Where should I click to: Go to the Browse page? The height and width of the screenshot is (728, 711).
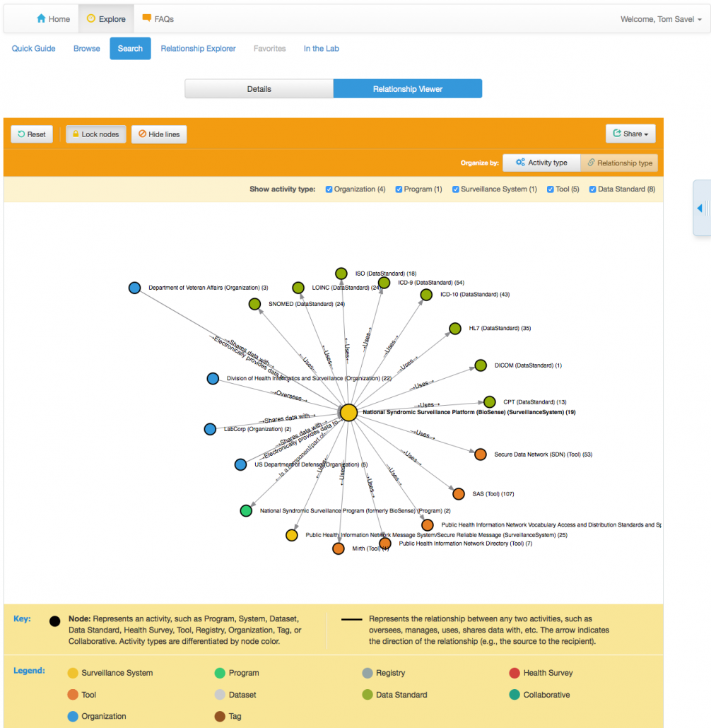click(86, 48)
